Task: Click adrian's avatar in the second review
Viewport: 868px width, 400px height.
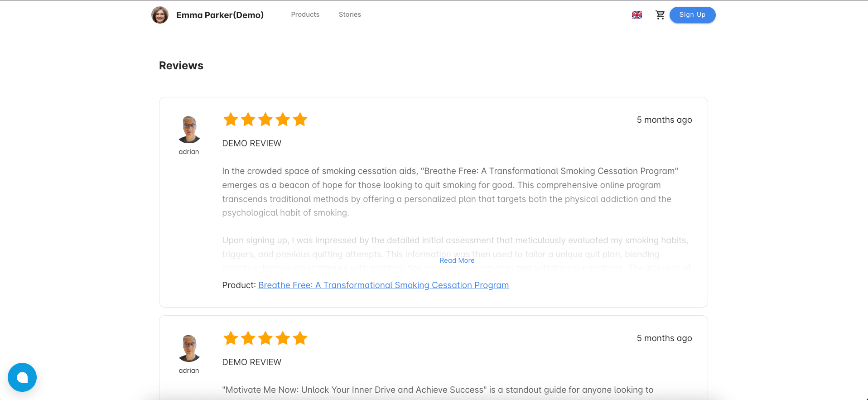Action: tap(189, 348)
